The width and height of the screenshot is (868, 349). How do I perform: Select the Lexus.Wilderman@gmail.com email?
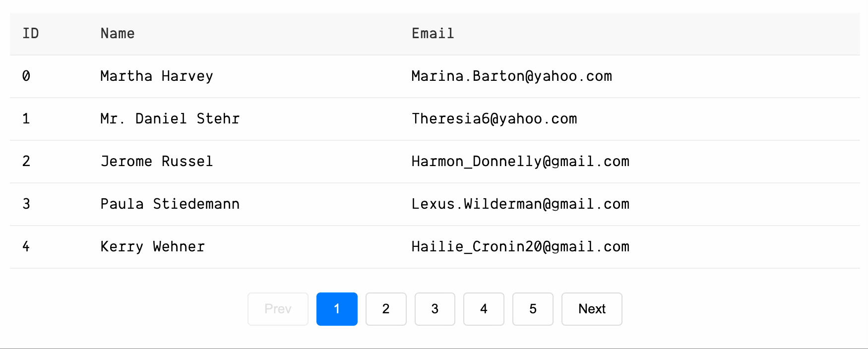coord(520,204)
